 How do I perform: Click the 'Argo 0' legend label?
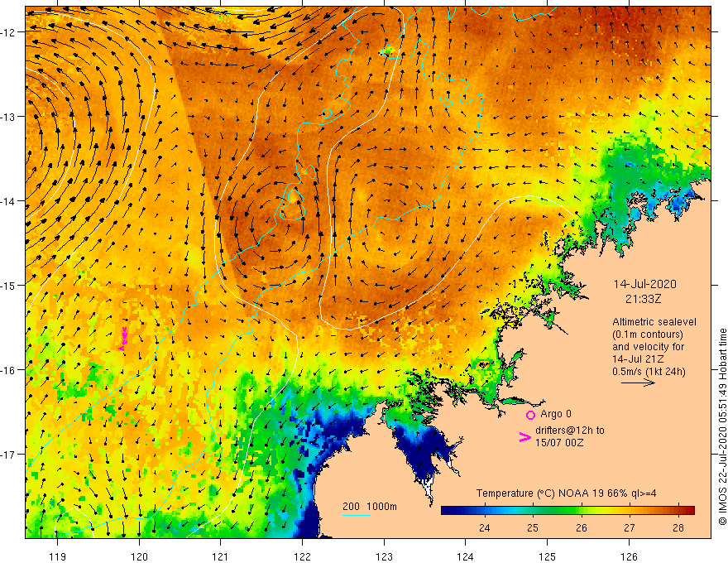tap(556, 414)
